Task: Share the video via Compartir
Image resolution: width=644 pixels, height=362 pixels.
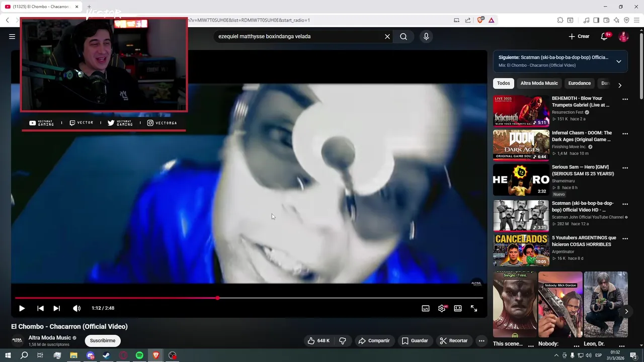Action: [374, 340]
